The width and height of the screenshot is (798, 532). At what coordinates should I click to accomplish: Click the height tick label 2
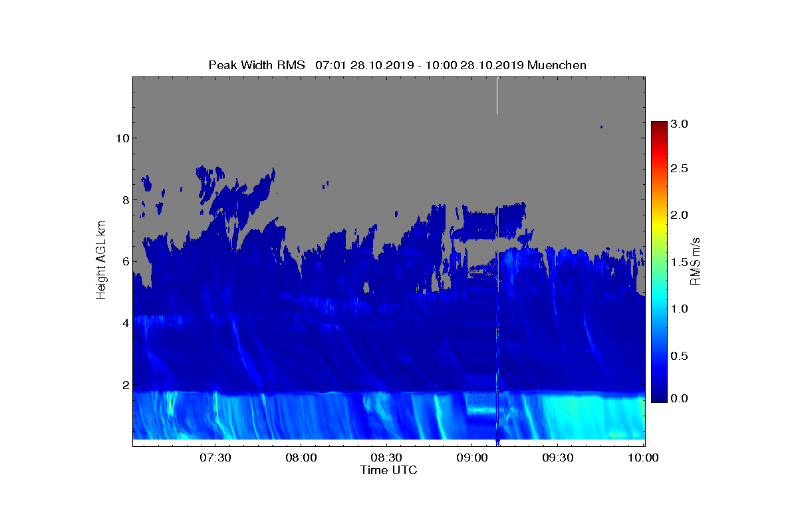125,386
